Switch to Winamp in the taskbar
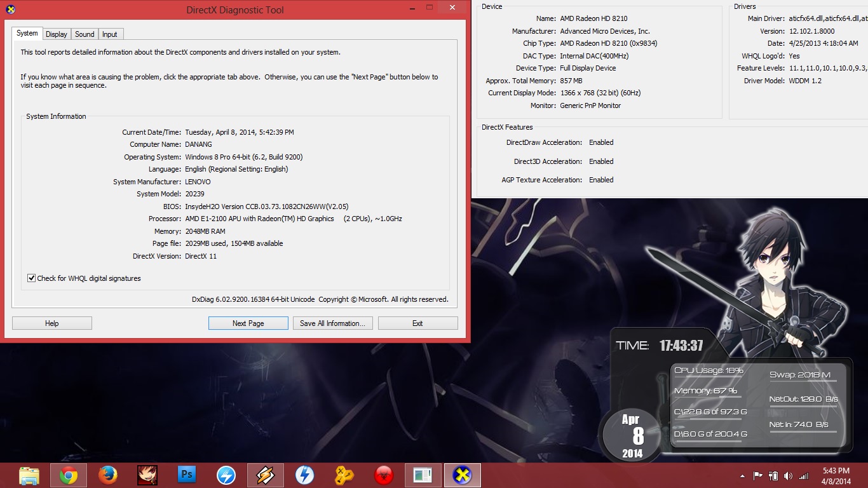This screenshot has width=868, height=488. [x=266, y=475]
